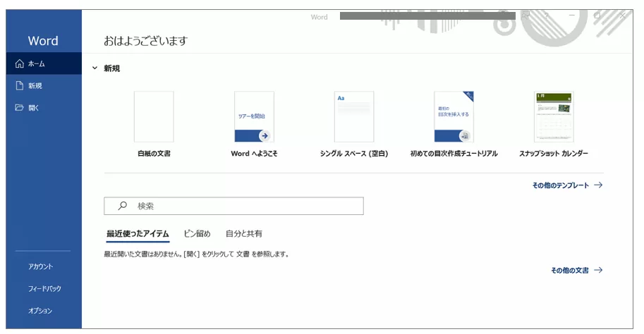
Task: Click the Home (ホーム) house icon in sidebar
Action: [20, 63]
